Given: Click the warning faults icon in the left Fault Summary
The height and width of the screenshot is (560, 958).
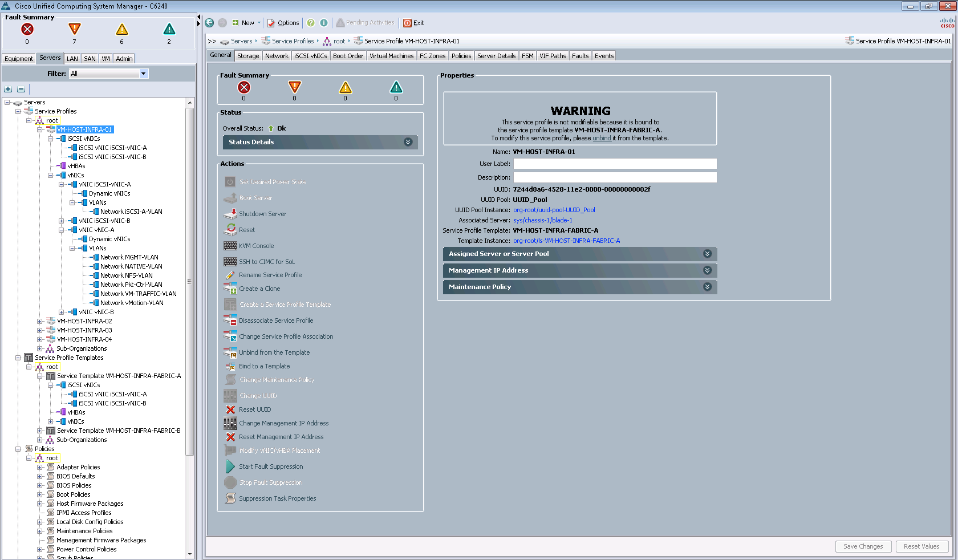Looking at the screenshot, I should (169, 29).
